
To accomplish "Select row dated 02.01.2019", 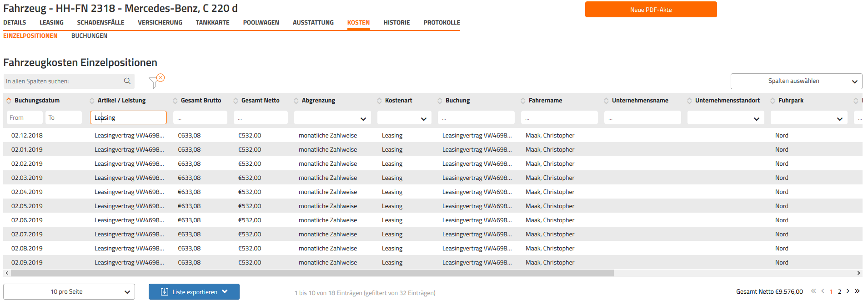I will click(x=433, y=149).
